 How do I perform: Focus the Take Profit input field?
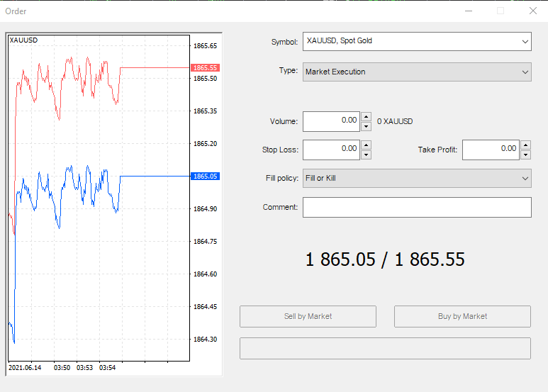tap(491, 150)
